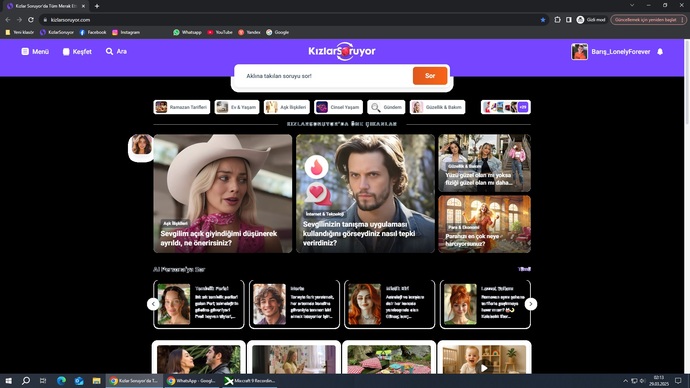The image size is (690, 388).
Task: Open the browser extensions icon
Action: coord(557,20)
